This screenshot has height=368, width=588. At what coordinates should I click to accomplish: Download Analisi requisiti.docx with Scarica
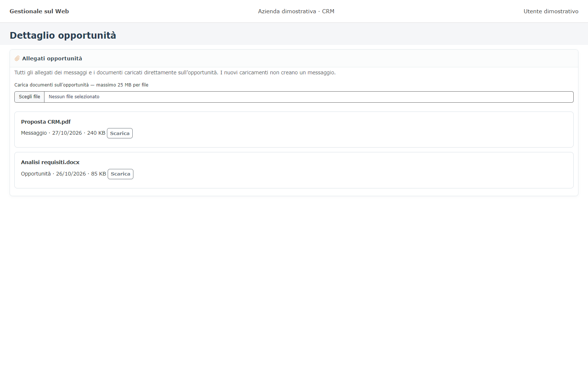[x=121, y=174]
